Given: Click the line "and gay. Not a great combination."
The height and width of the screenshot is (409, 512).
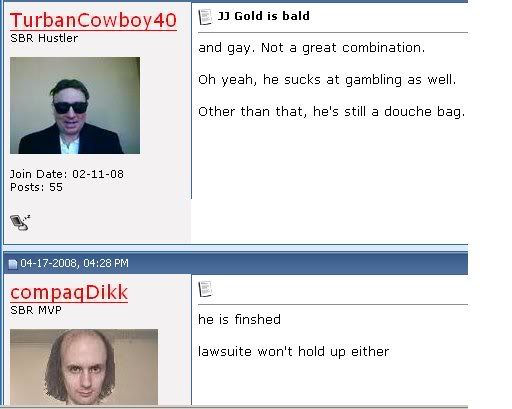Looking at the screenshot, I should 312,48.
